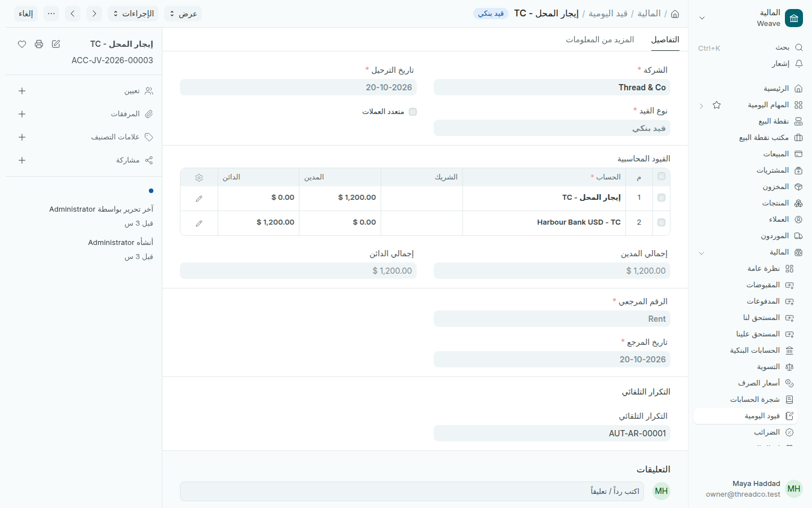The image size is (812, 508).
Task: Open the الإجراءات actions dropdown
Action: tap(133, 14)
